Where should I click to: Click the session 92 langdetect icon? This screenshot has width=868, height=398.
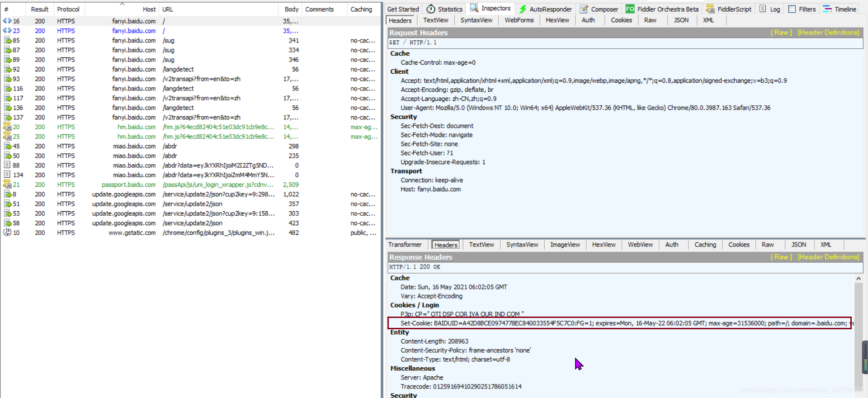tap(8, 69)
